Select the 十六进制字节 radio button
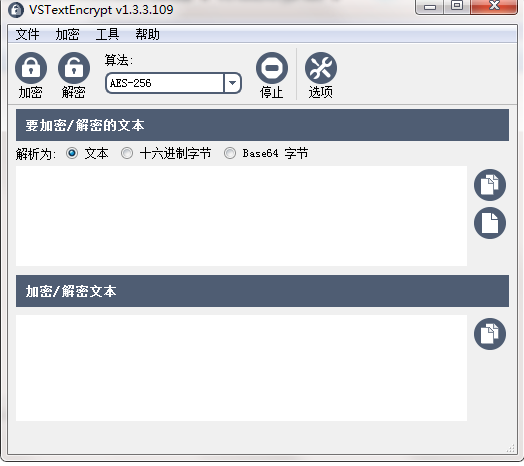The width and height of the screenshot is (524, 466). click(127, 153)
